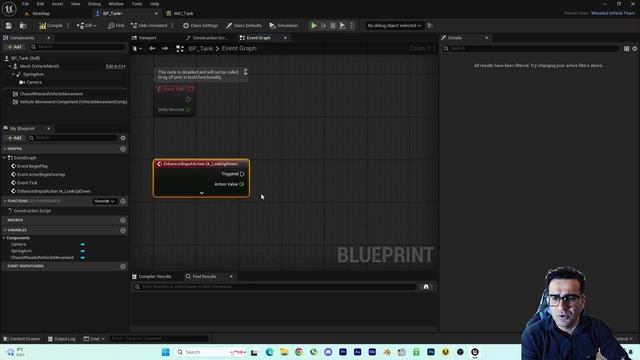The height and width of the screenshot is (360, 640).
Task: Compile the BP_Tank blueprint
Action: point(51,26)
